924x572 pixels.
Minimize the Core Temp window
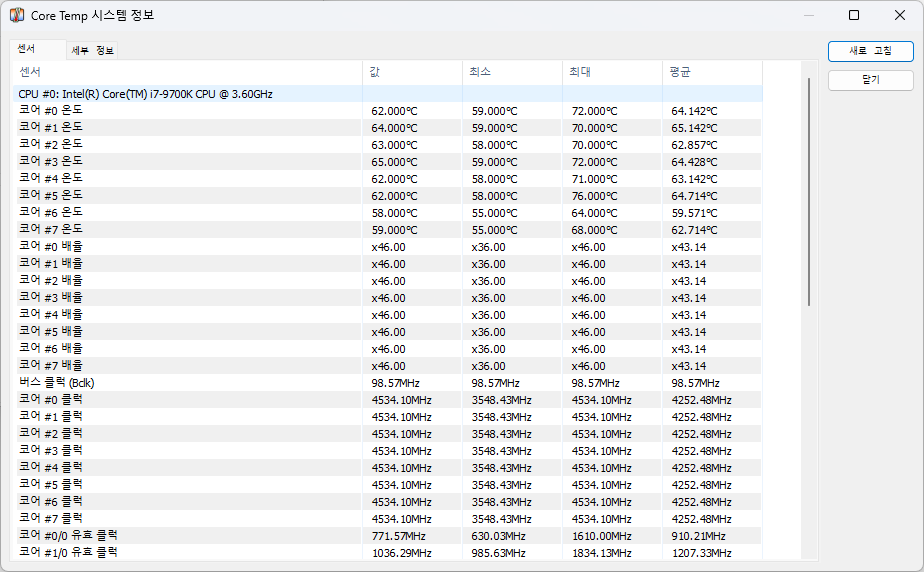[809, 15]
